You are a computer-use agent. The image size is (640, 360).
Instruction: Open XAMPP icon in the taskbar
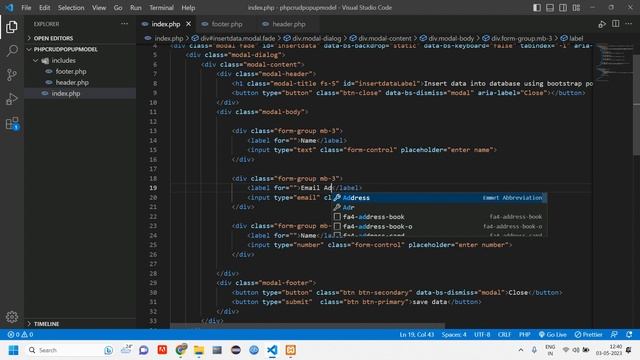pyautogui.click(x=291, y=350)
